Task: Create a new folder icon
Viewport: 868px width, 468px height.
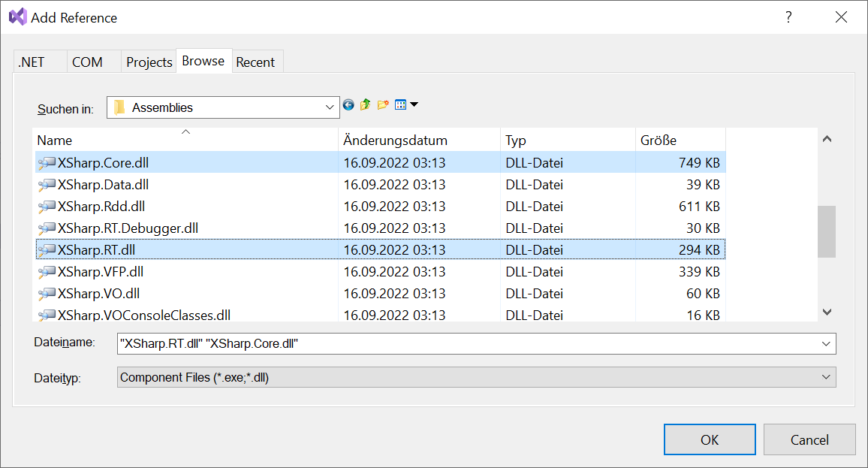Action: (x=382, y=104)
